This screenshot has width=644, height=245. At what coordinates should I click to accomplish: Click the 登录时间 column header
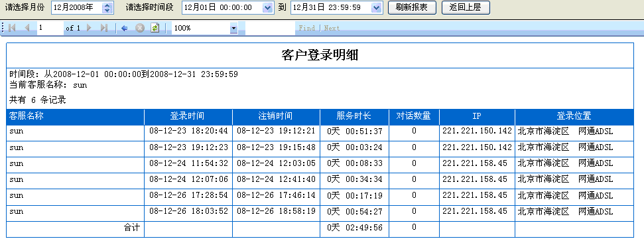coord(188,117)
